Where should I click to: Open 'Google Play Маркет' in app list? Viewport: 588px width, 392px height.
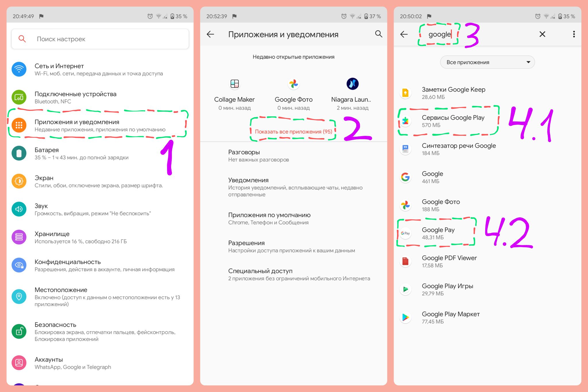(x=487, y=318)
